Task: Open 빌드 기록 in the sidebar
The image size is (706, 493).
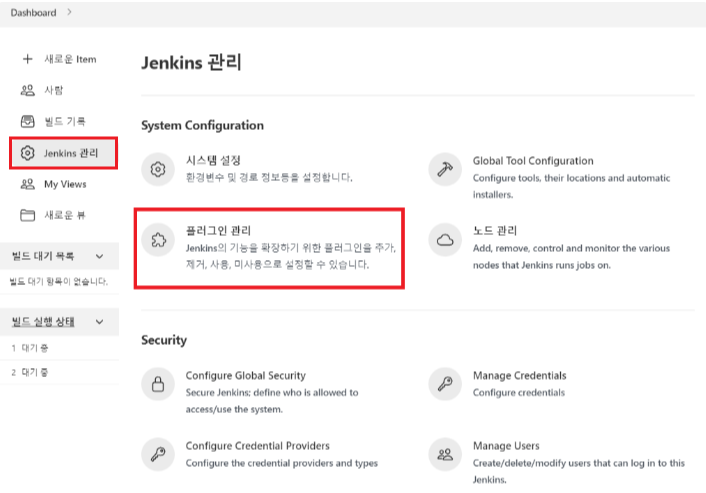Action: [x=63, y=121]
